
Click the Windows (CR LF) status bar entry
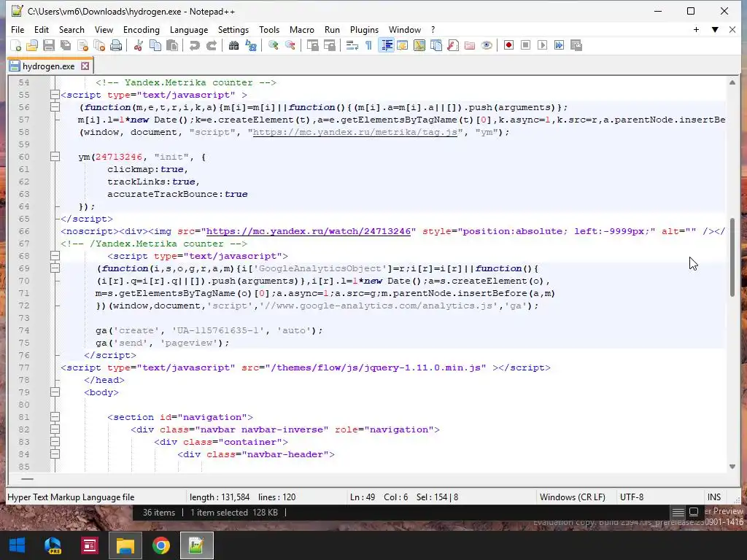(x=572, y=497)
